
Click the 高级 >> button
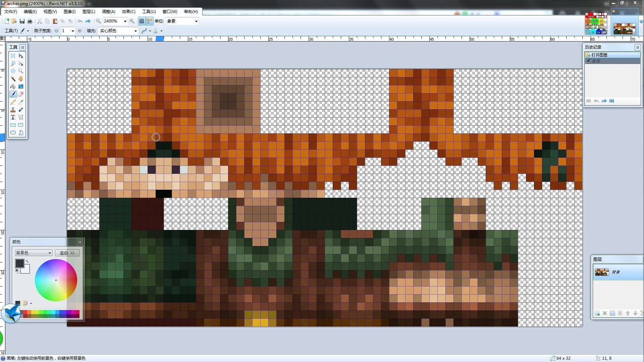tap(67, 253)
